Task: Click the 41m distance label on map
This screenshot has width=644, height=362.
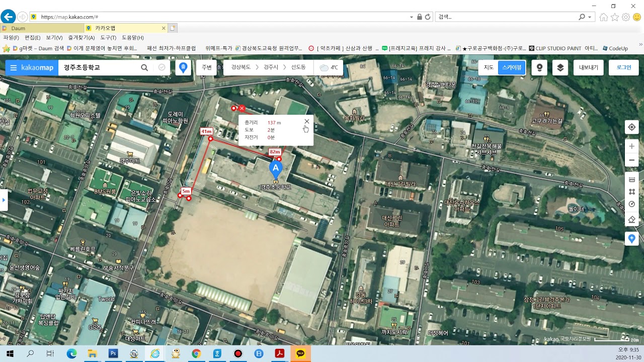Action: (206, 131)
